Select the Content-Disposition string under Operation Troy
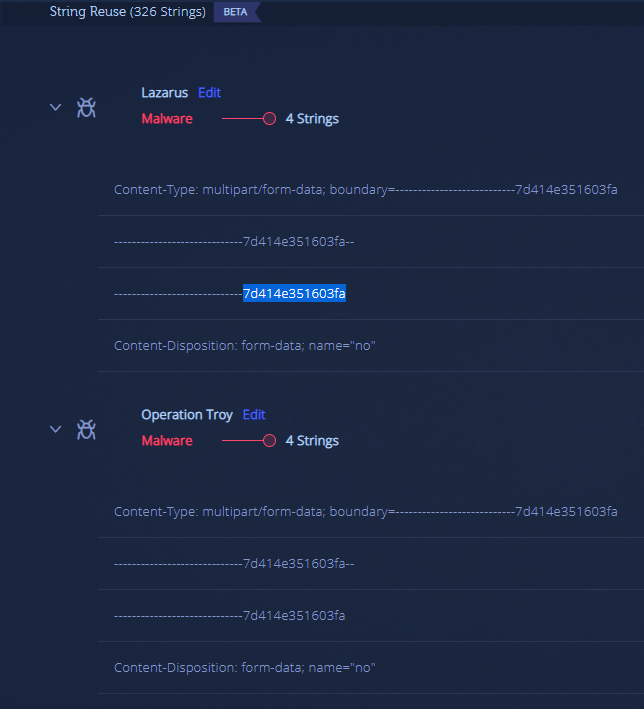644x709 pixels. pos(244,667)
